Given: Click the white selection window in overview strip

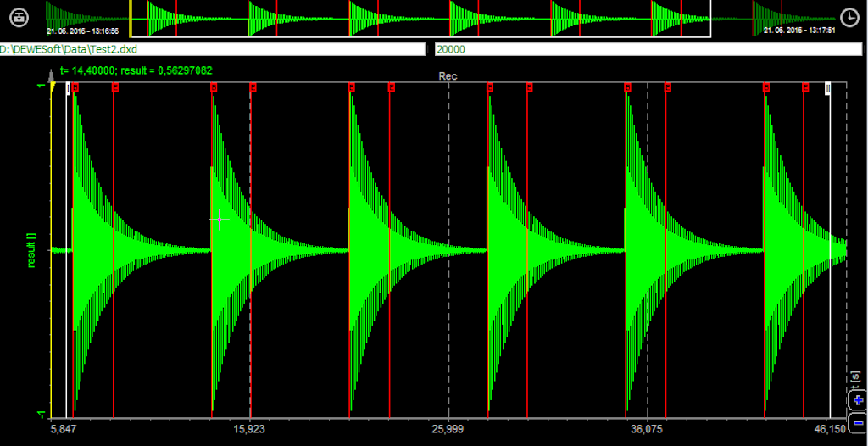Looking at the screenshot, I should (420, 19).
